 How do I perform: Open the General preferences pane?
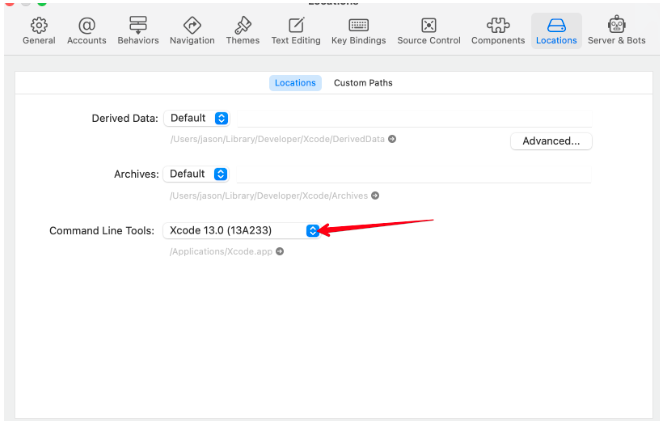(x=39, y=31)
